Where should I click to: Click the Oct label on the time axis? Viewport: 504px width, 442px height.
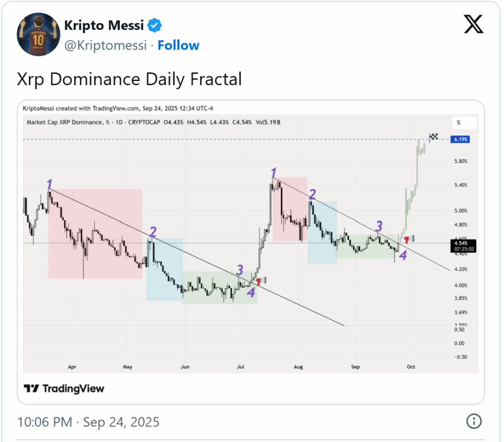point(410,366)
